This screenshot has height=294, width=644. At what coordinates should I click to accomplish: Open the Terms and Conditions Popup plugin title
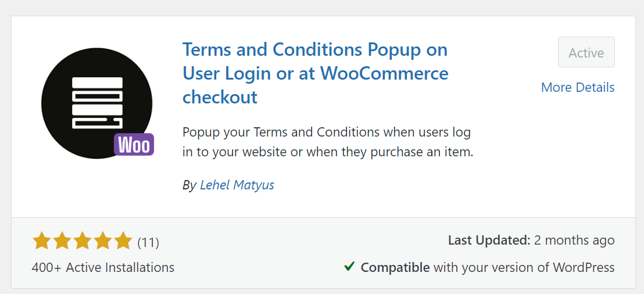click(x=315, y=73)
